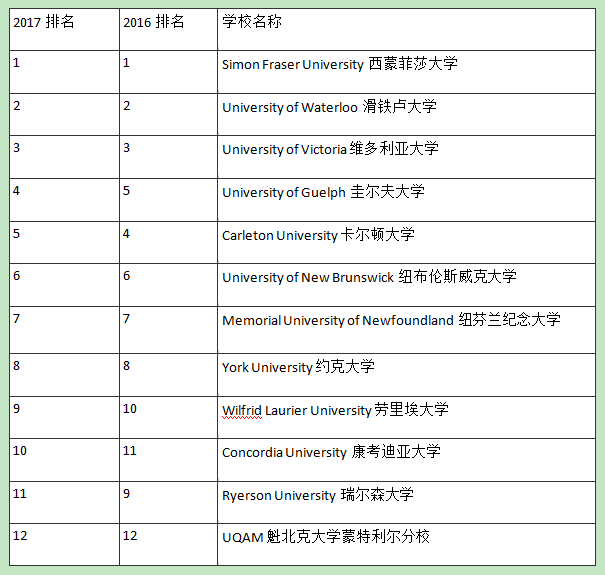The height and width of the screenshot is (575, 605).
Task: Click 2016 rank '8' in York row
Action: 127,365
